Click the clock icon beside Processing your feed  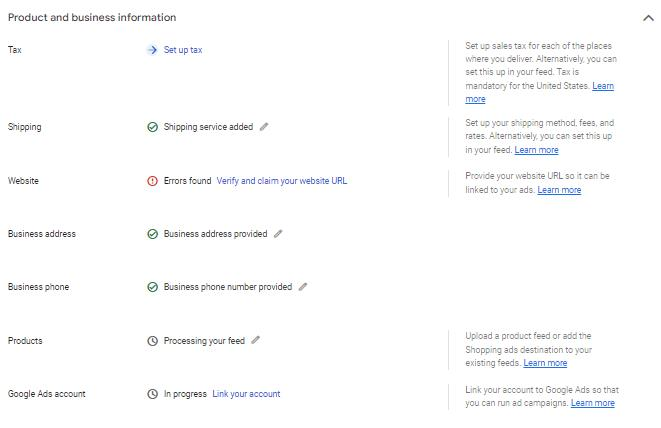click(152, 341)
